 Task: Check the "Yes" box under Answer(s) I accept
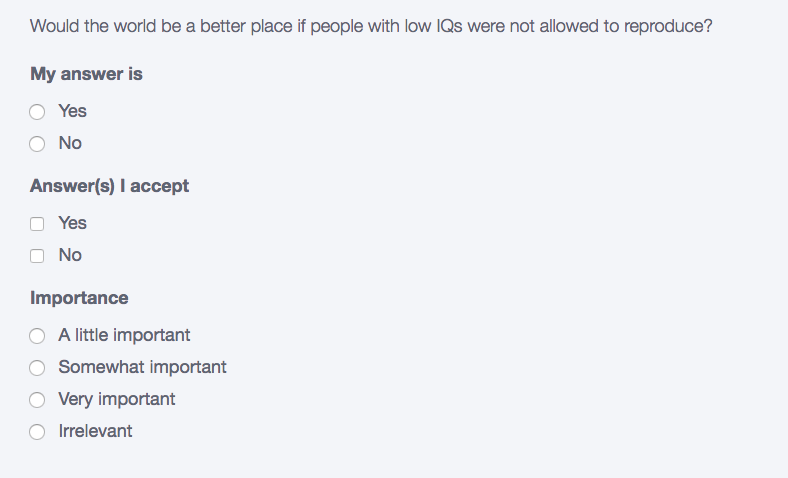(x=37, y=224)
